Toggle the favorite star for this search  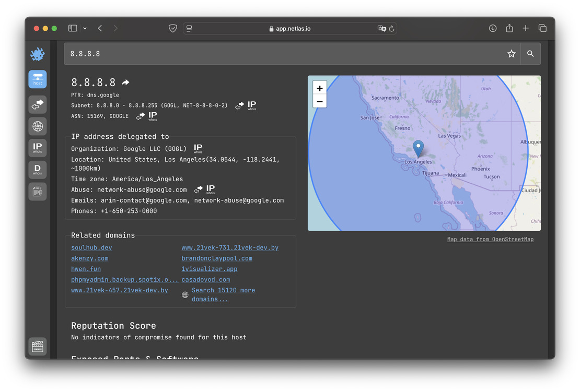(511, 53)
